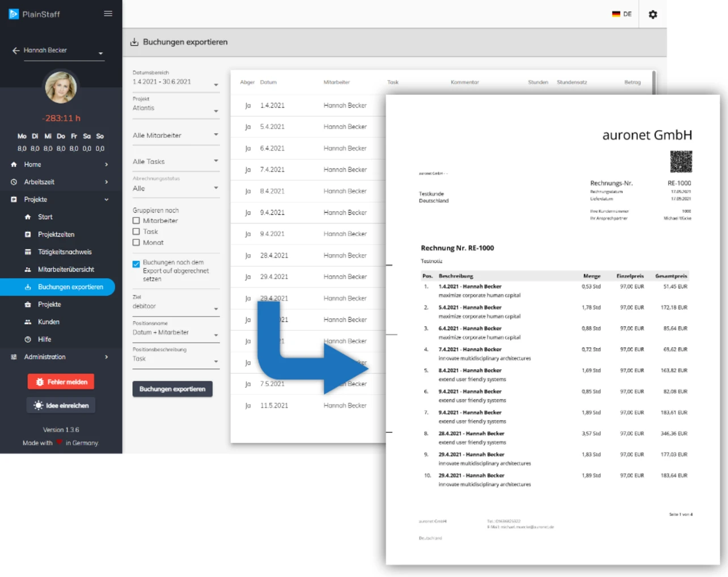Enable grouping by Mitarbeiter checkbox

[136, 221]
